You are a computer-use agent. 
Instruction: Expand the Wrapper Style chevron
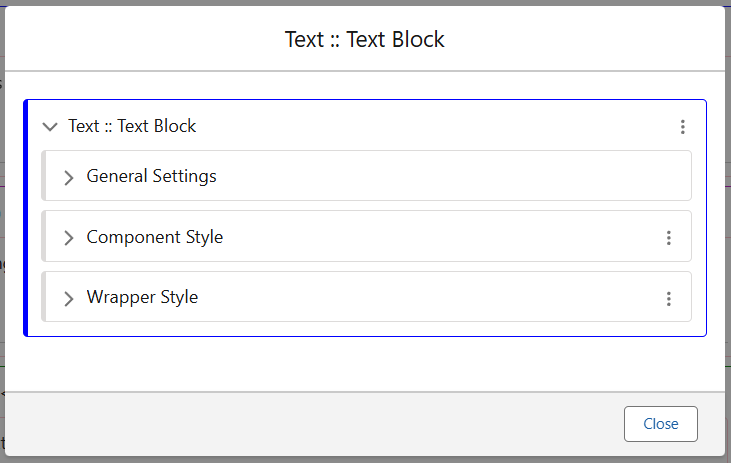pos(69,299)
